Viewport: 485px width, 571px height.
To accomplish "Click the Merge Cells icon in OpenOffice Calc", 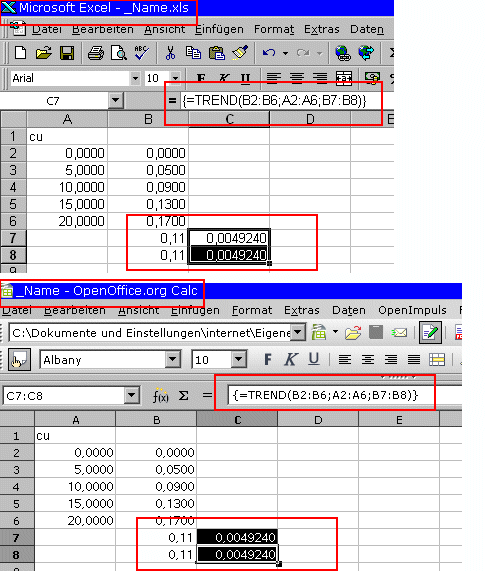I will 437,360.
